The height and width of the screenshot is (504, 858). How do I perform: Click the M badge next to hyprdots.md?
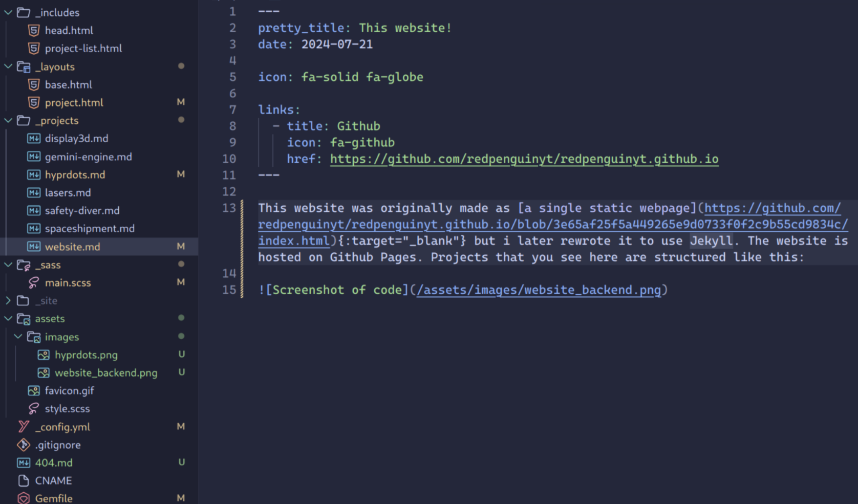[181, 174]
